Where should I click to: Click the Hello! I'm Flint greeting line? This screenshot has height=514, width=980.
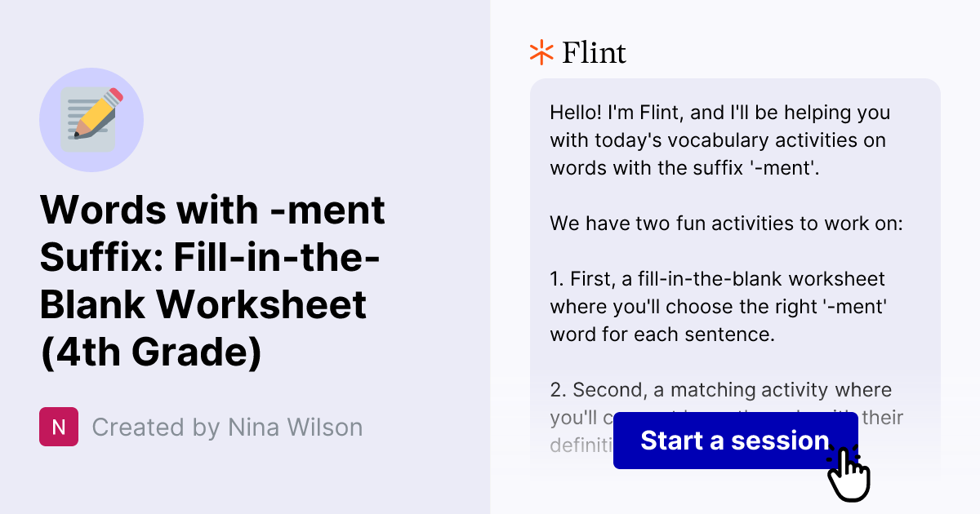click(719, 113)
